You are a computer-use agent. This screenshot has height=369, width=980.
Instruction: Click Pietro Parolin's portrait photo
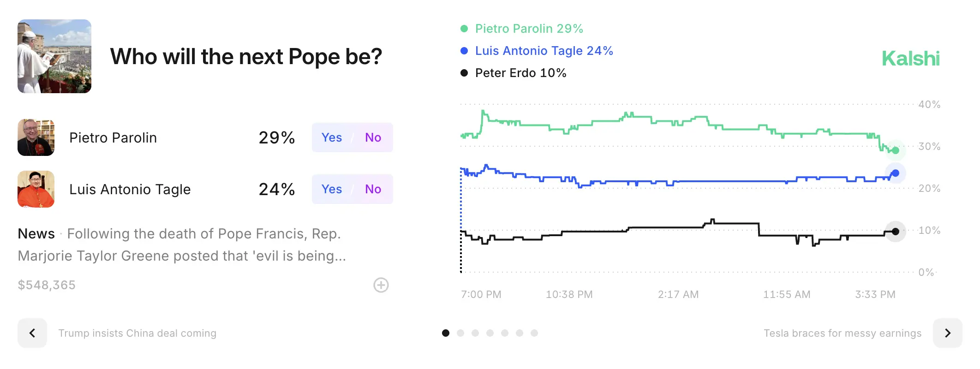(36, 137)
